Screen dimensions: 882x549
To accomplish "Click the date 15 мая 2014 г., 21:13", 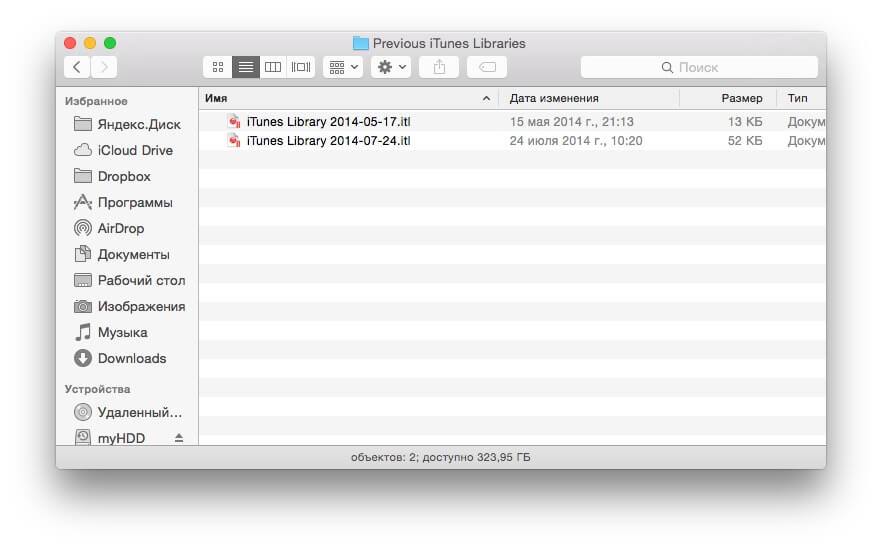I will 572,122.
